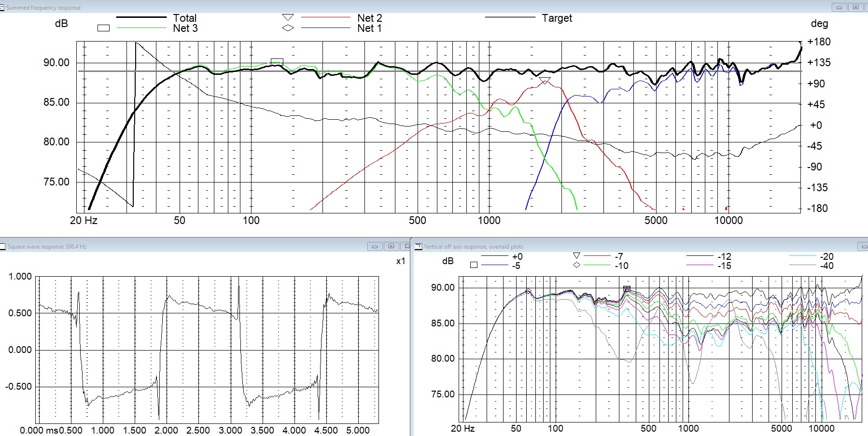Click the Summed frequency response window title

pyautogui.click(x=43, y=8)
